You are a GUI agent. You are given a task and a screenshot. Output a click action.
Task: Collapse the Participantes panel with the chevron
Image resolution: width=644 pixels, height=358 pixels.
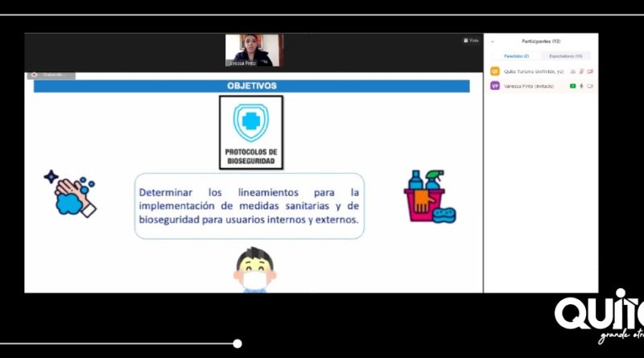pyautogui.click(x=493, y=41)
